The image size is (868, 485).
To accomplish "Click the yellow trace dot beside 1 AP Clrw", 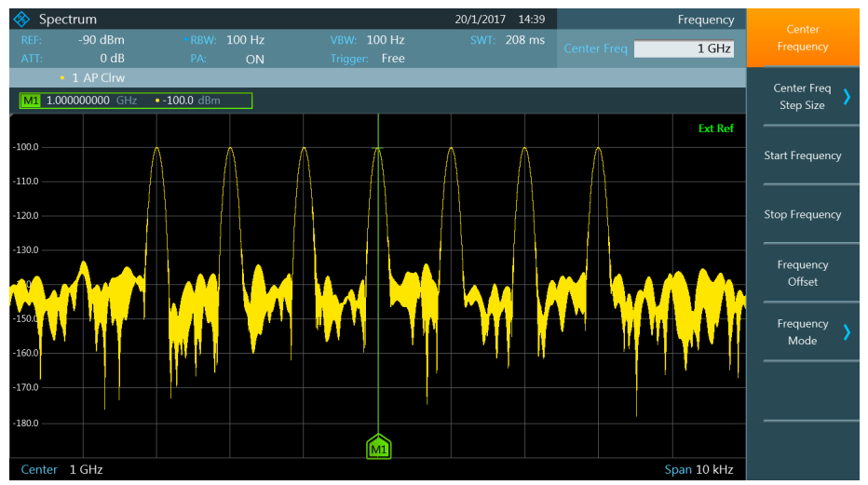I will pyautogui.click(x=62, y=78).
